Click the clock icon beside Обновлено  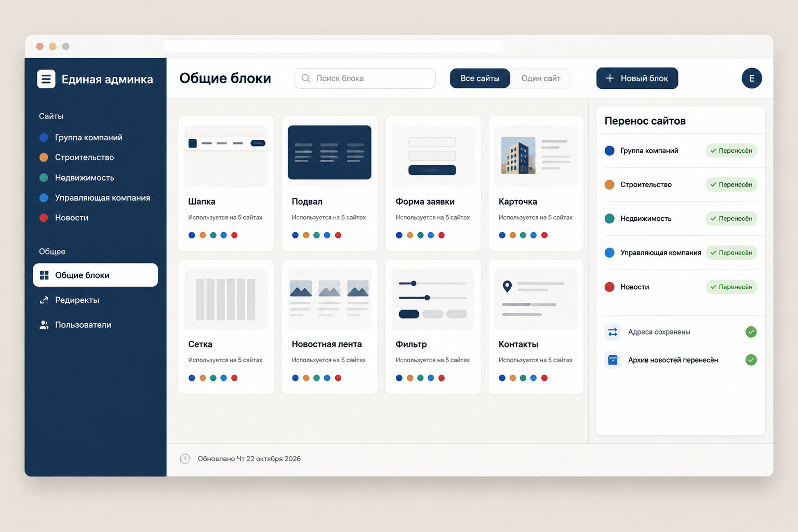[185, 459]
